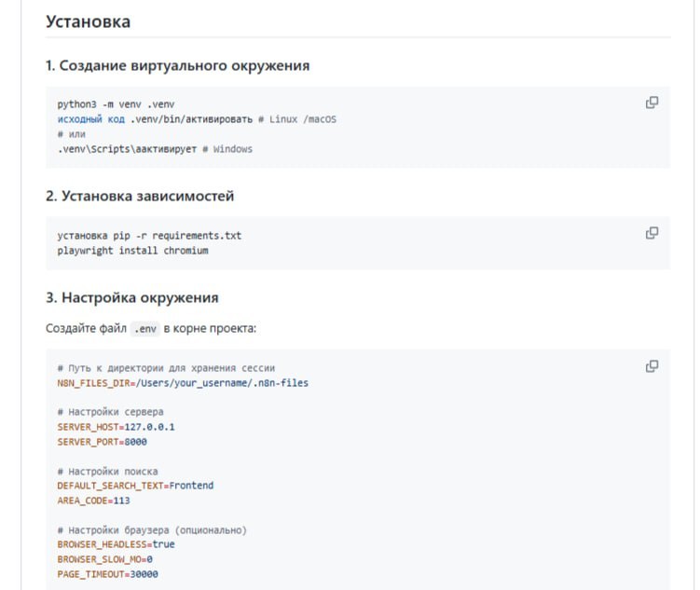The image size is (700, 590).
Task: Click the comment '# Настройки поиска'
Action: 107,472
